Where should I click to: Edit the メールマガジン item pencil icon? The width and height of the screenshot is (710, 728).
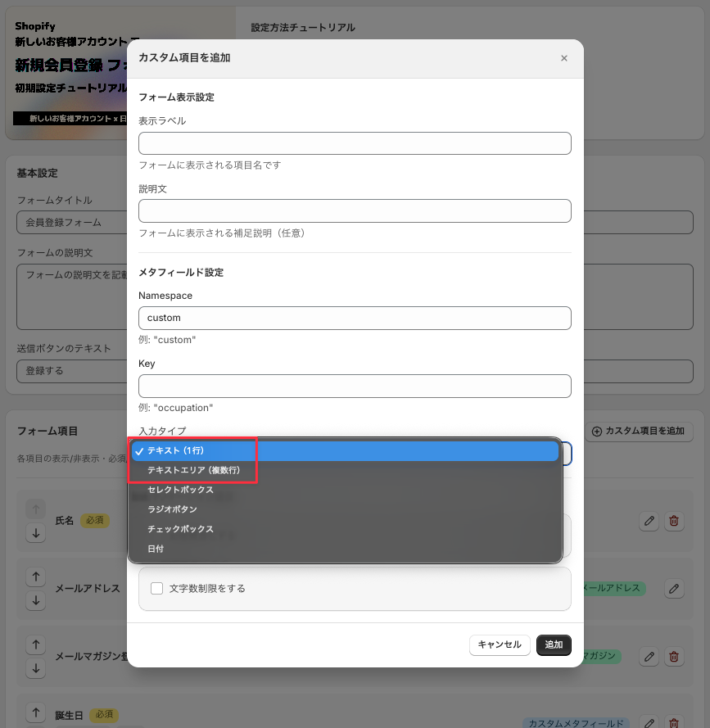(x=649, y=657)
